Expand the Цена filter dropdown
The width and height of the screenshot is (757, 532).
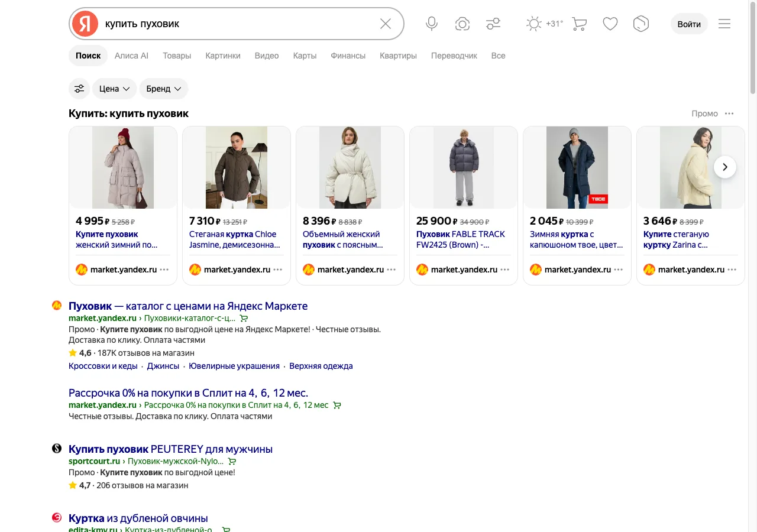114,89
